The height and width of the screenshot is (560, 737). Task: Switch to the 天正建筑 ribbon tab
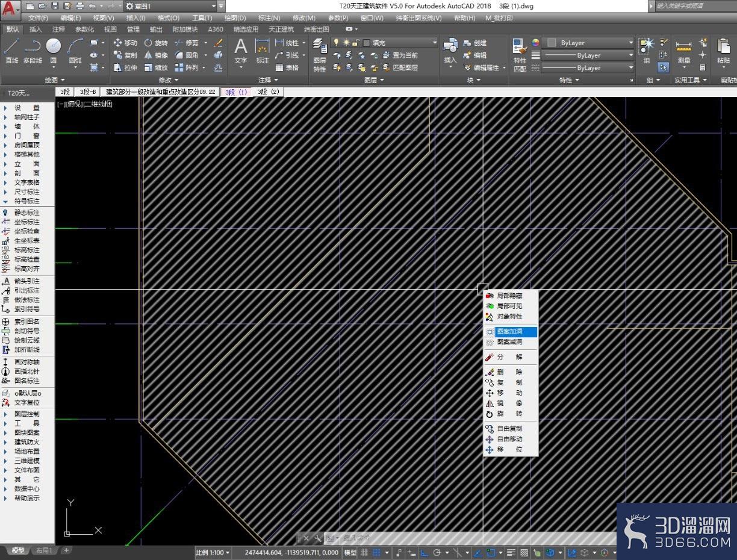pos(281,29)
